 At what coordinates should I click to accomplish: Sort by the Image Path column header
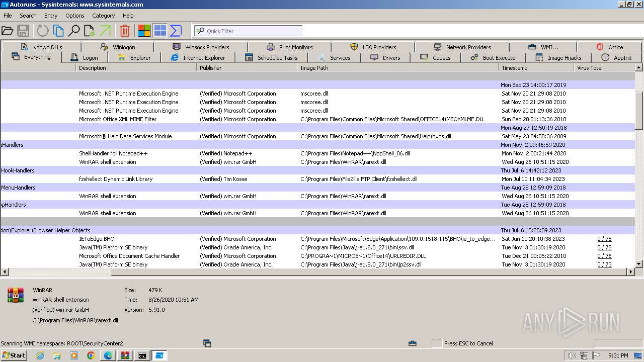click(x=398, y=68)
